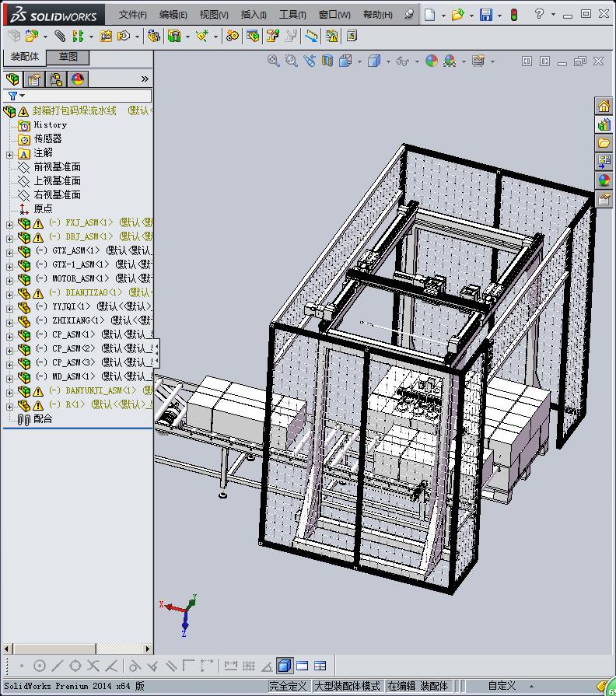Click the Zoom to Area icon
This screenshot has width=616, height=696.
pyautogui.click(x=291, y=61)
